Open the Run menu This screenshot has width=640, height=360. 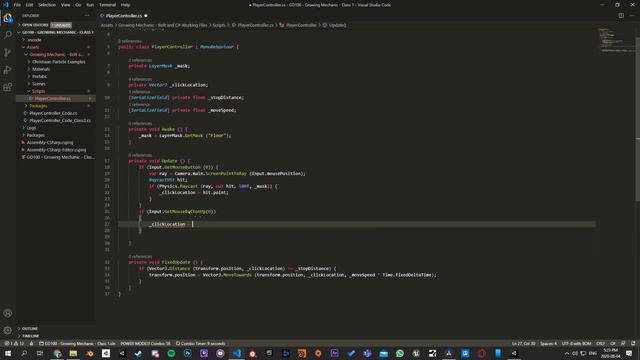click(90, 5)
